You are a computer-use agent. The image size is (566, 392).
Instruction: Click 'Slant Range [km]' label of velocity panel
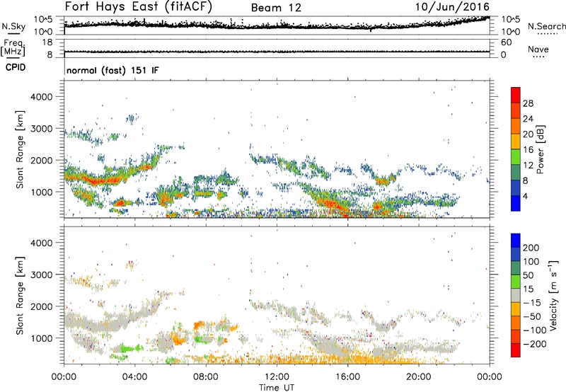click(20, 295)
